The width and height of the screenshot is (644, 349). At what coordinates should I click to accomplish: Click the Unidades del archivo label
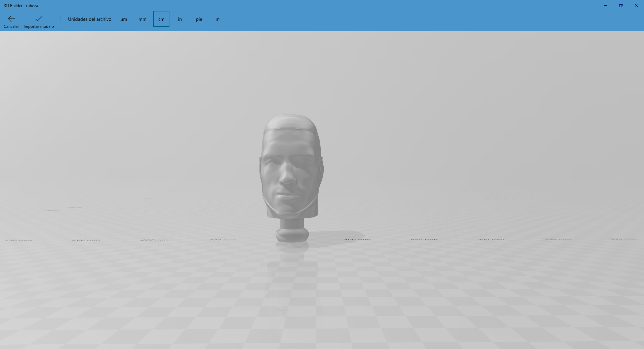[x=89, y=19]
